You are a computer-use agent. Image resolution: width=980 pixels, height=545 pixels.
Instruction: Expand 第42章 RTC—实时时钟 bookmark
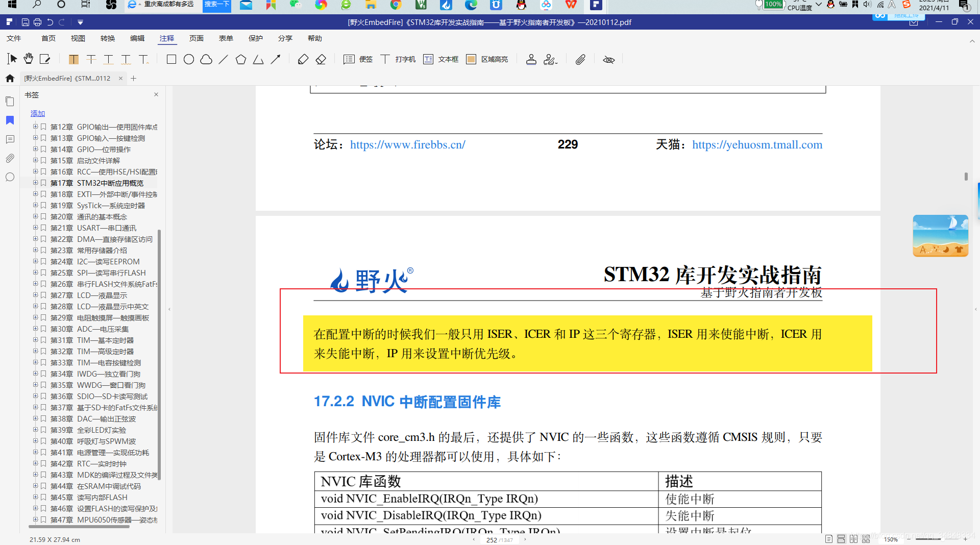[x=35, y=463]
